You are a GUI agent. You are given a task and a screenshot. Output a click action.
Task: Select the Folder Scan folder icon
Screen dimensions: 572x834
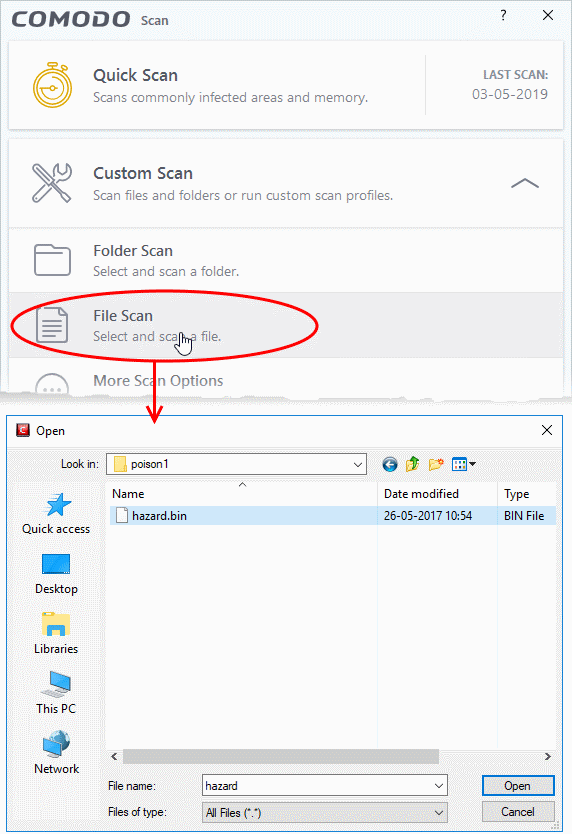click(x=52, y=260)
